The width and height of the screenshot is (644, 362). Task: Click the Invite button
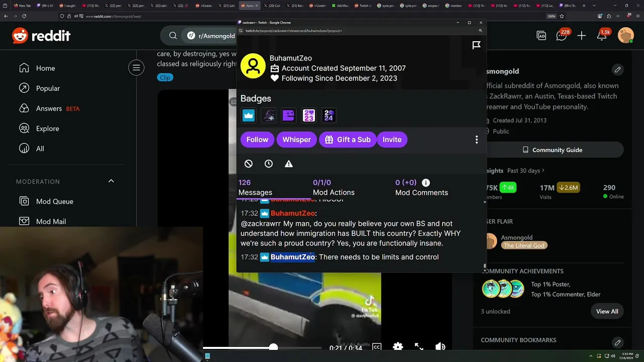coord(392,140)
